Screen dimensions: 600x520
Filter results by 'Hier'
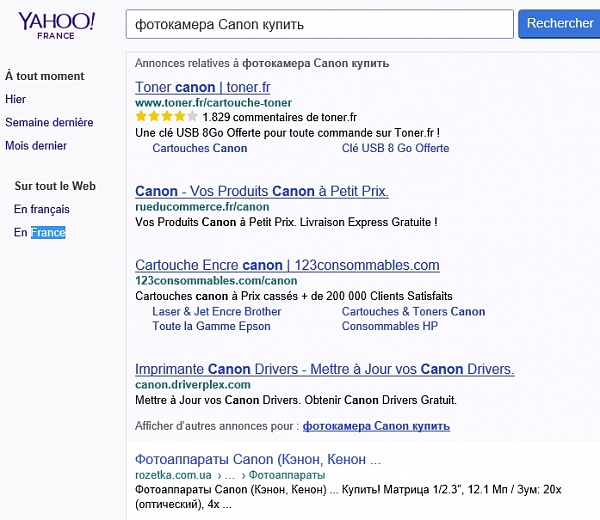coord(15,99)
